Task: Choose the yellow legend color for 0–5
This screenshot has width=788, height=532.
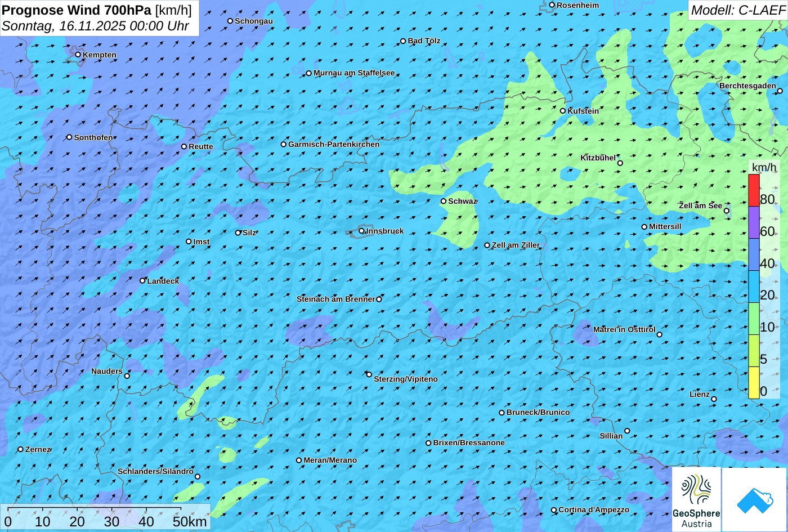Action: [x=754, y=383]
